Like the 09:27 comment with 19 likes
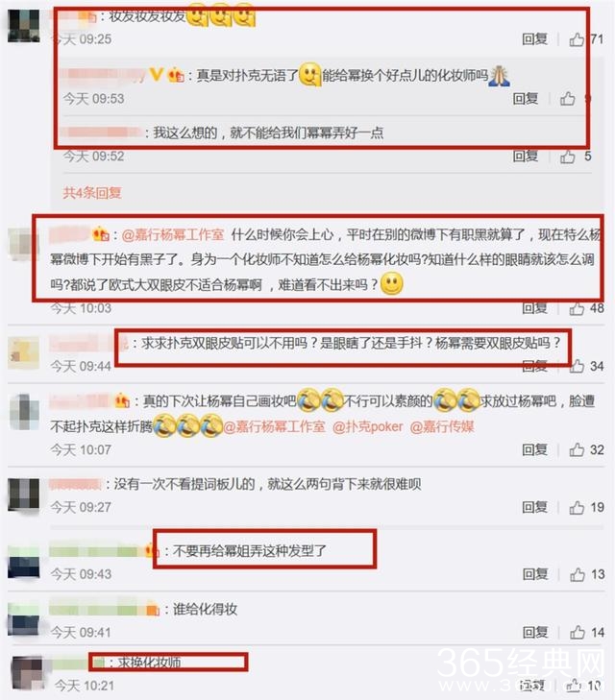Screen dimensions: 615x700 [577, 507]
